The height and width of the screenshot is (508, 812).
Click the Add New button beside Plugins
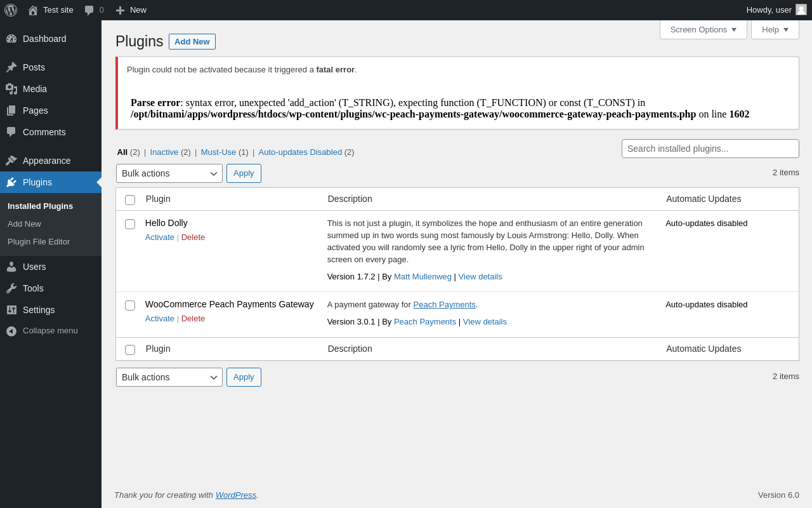click(192, 41)
